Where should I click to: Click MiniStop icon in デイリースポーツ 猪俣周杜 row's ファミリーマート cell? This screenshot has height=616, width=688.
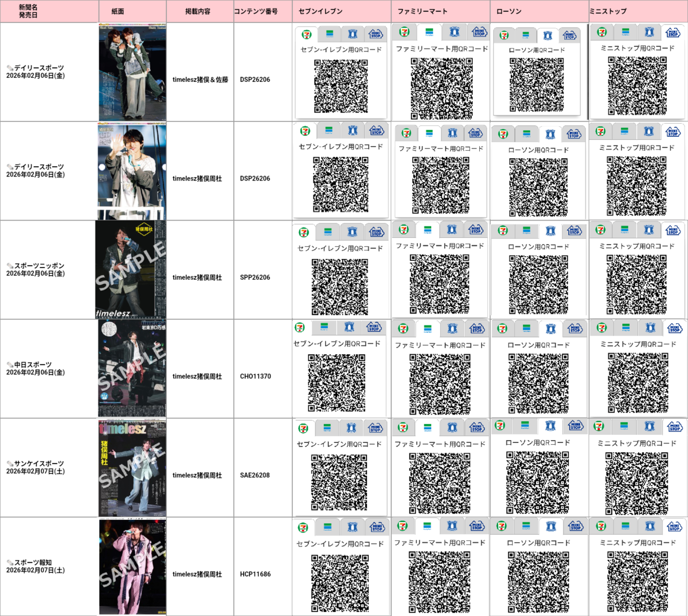coord(476,133)
